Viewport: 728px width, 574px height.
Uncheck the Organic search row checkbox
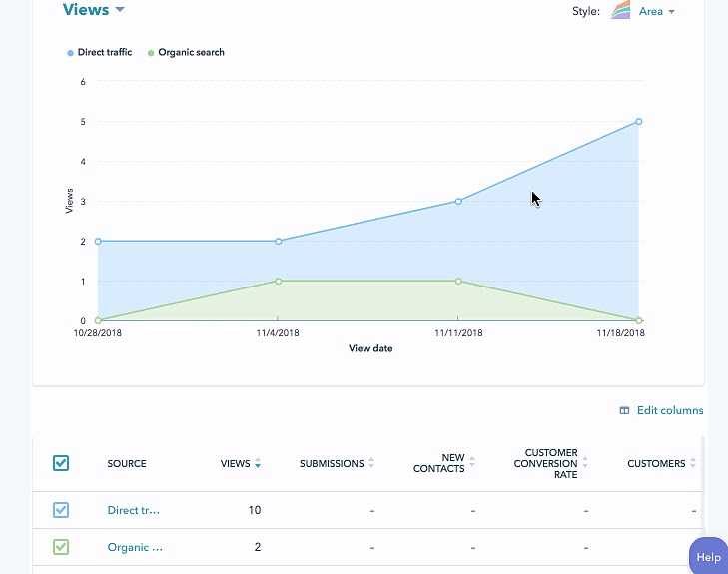[61, 547]
